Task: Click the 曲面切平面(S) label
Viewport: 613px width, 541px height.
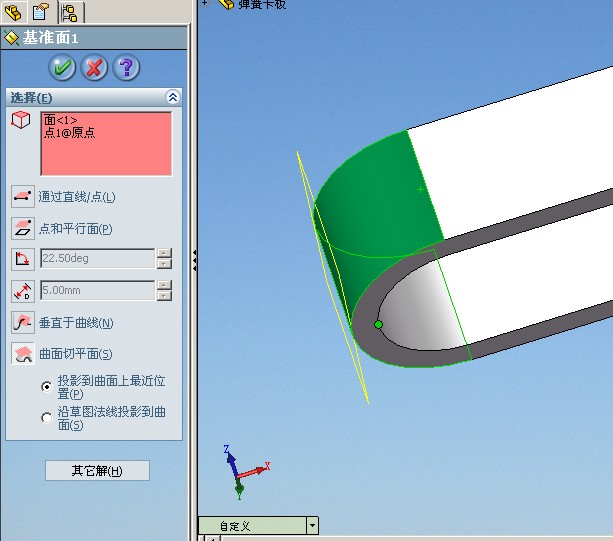Action: [x=75, y=354]
